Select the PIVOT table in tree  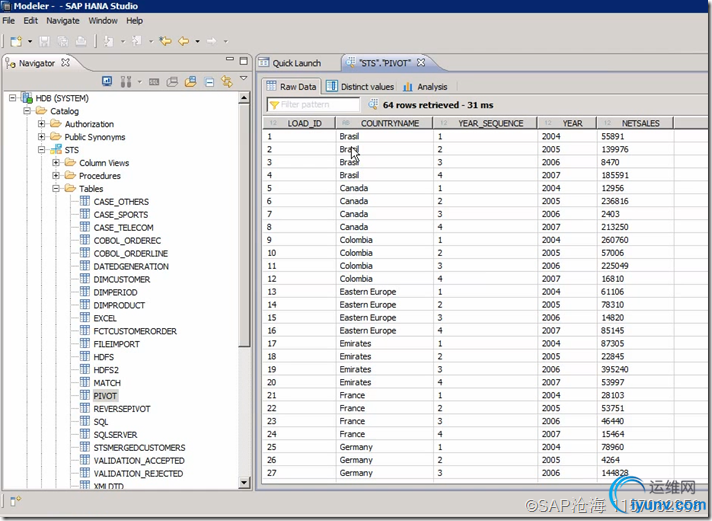point(105,396)
